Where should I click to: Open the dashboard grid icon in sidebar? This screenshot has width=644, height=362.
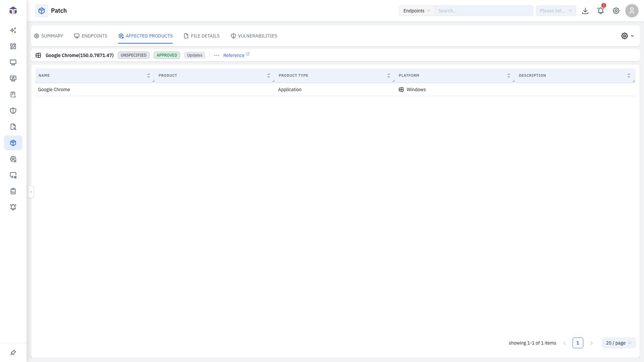(x=13, y=46)
